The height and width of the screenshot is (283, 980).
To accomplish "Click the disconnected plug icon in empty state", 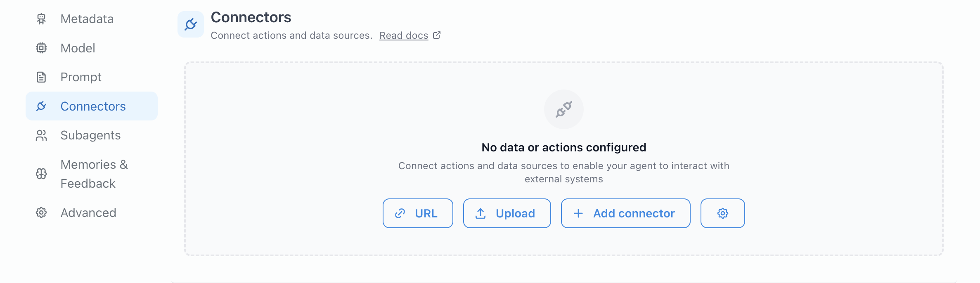I will point(563,109).
